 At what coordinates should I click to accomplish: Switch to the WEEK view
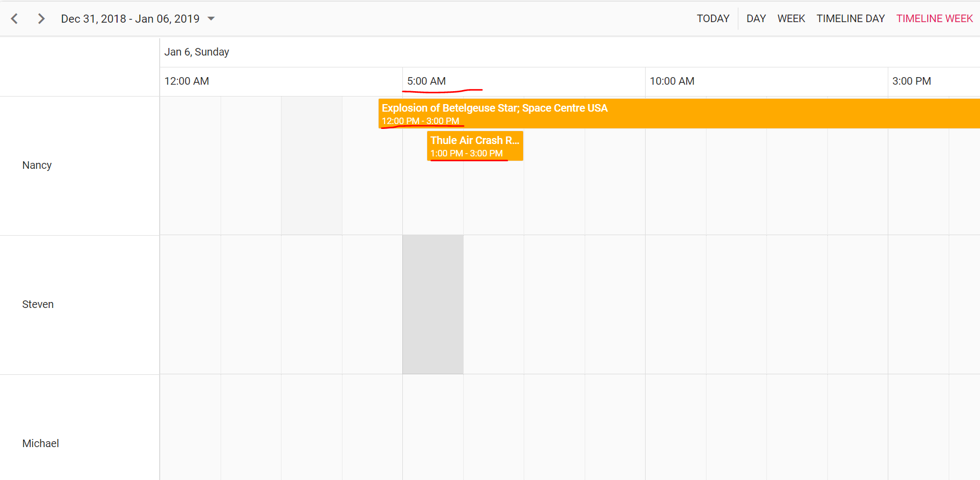pos(791,19)
